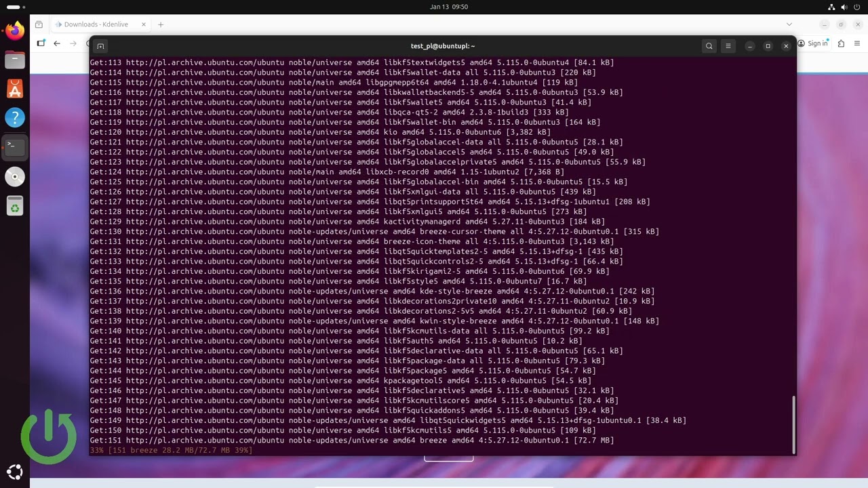Click the Get:137 libkdecorations2private10 line
Screen dimensions: 868x488
pyautogui.click(x=372, y=301)
